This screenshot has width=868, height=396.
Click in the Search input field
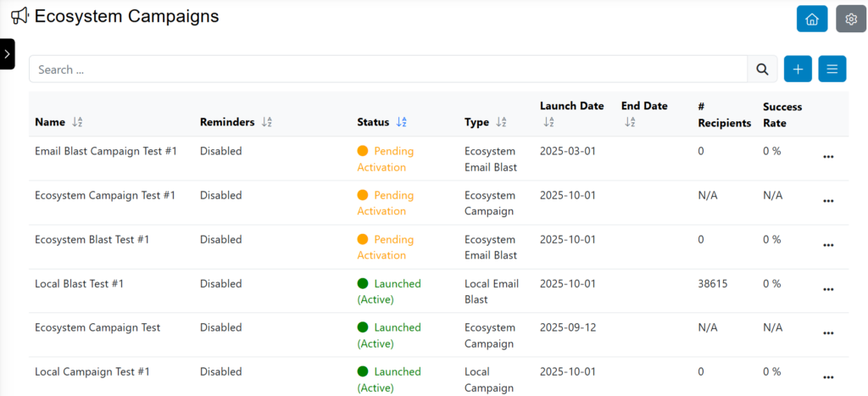387,70
